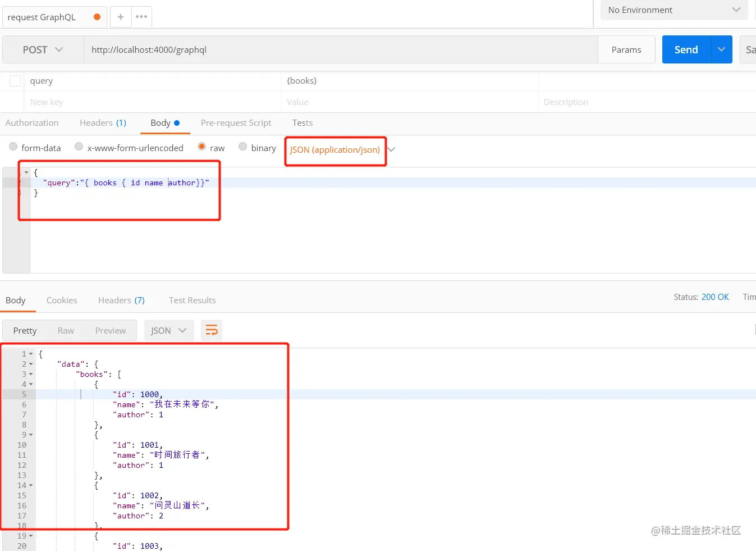Open the request Headers (1) tab
Viewport: 756px width, 551px height.
pyautogui.click(x=103, y=123)
